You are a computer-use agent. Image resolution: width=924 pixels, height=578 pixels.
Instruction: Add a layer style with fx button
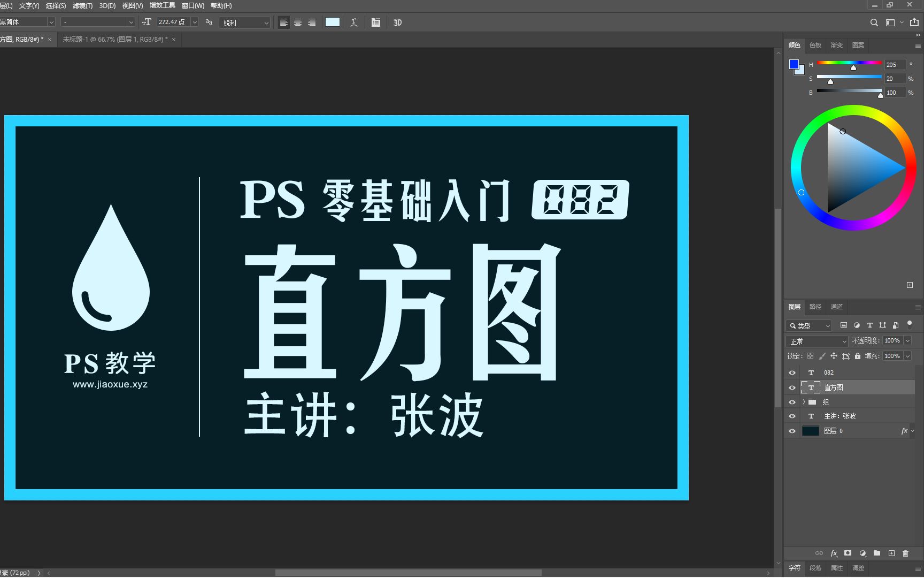(834, 553)
